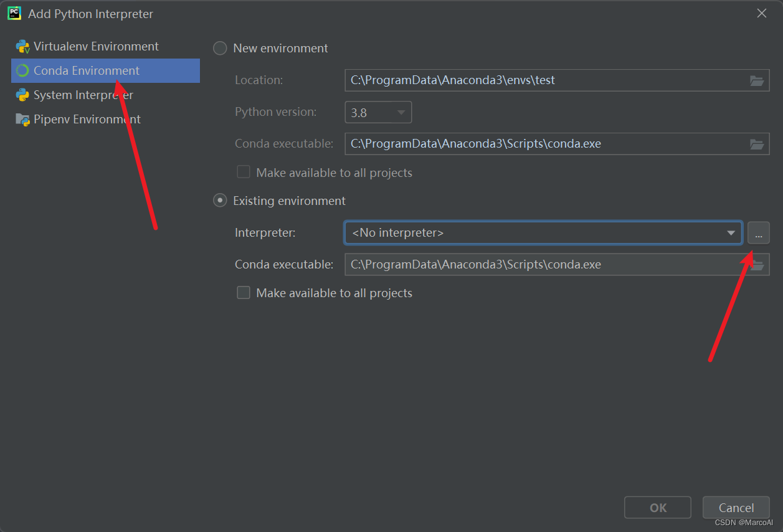The height and width of the screenshot is (532, 783).
Task: Close the Add Python Interpreter dialog
Action: [x=761, y=13]
